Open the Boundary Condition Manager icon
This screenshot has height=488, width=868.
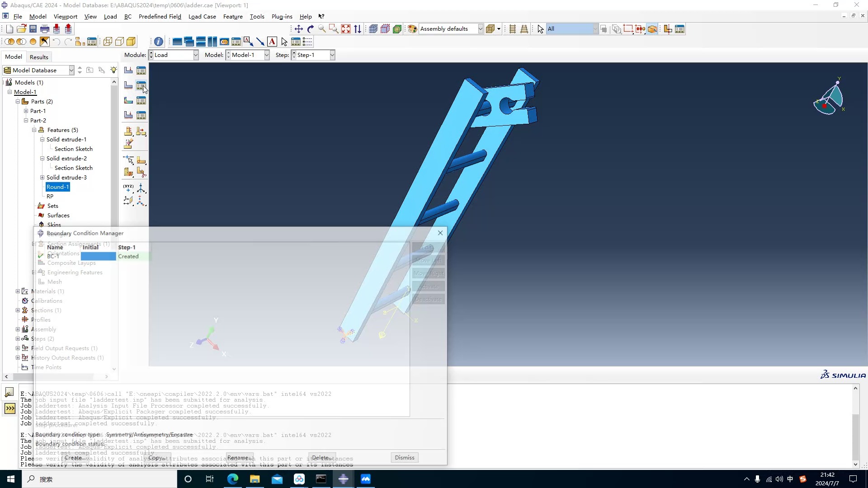click(141, 85)
